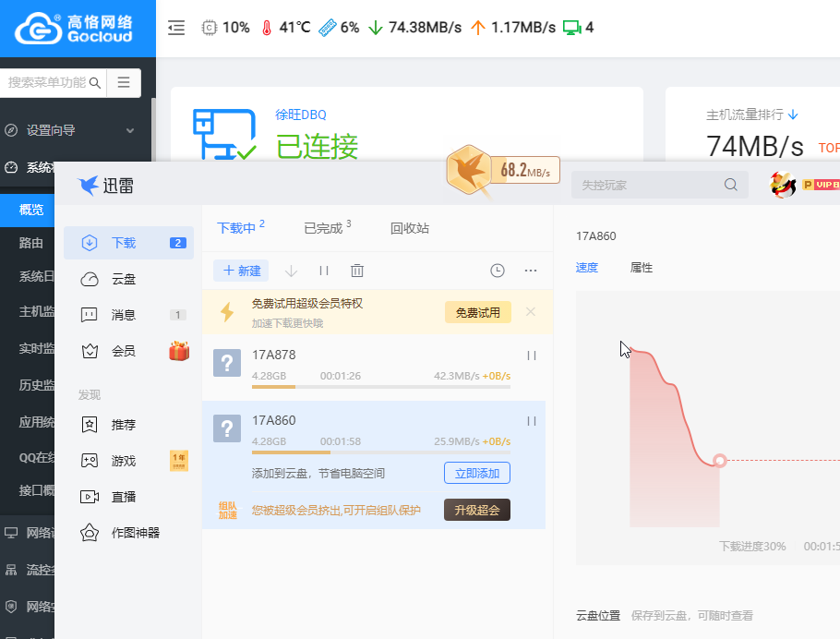
Task: Select 概览 in the Gocloud sidebar
Action: click(28, 210)
